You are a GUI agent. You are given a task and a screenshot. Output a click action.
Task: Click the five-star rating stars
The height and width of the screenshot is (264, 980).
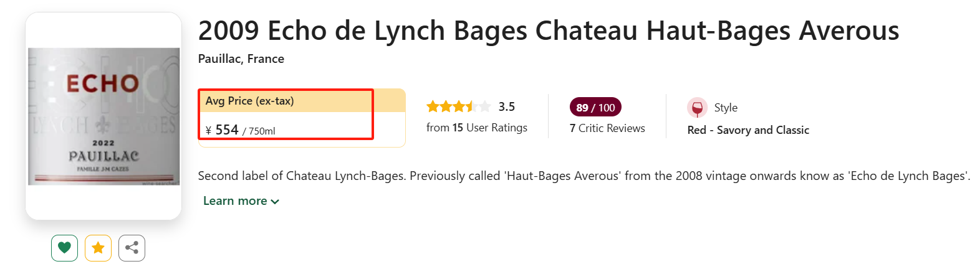(458, 106)
